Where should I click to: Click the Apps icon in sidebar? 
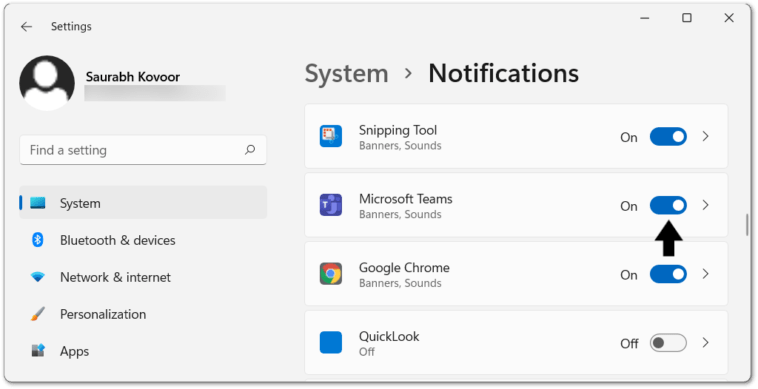[38, 351]
